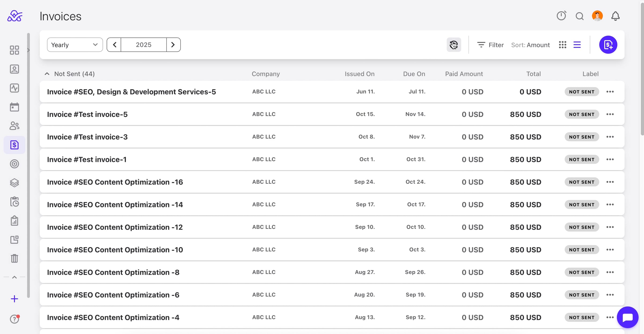The width and height of the screenshot is (644, 334).
Task: Open options menu for SEO Content Optimization -10
Action: (x=610, y=250)
